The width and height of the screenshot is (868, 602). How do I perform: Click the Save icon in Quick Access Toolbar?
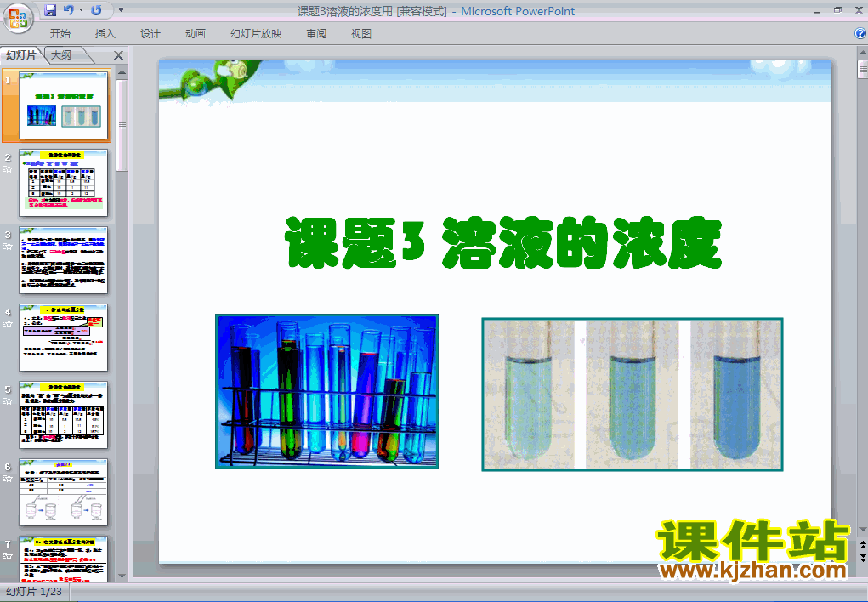point(50,10)
